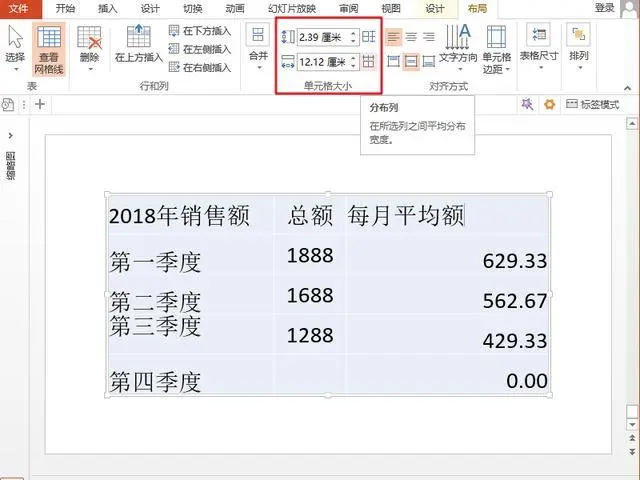Click the cell value '0.00'
Image resolution: width=640 pixels, height=480 pixels.
point(527,381)
